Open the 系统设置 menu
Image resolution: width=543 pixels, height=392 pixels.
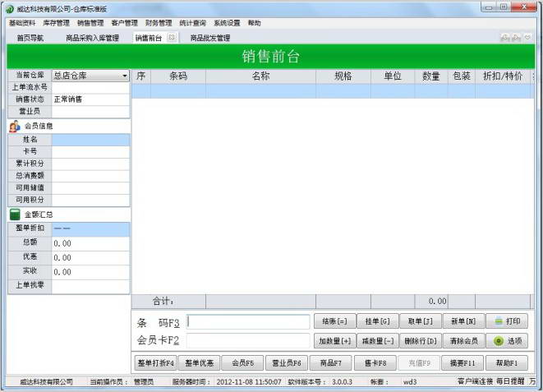[x=227, y=23]
